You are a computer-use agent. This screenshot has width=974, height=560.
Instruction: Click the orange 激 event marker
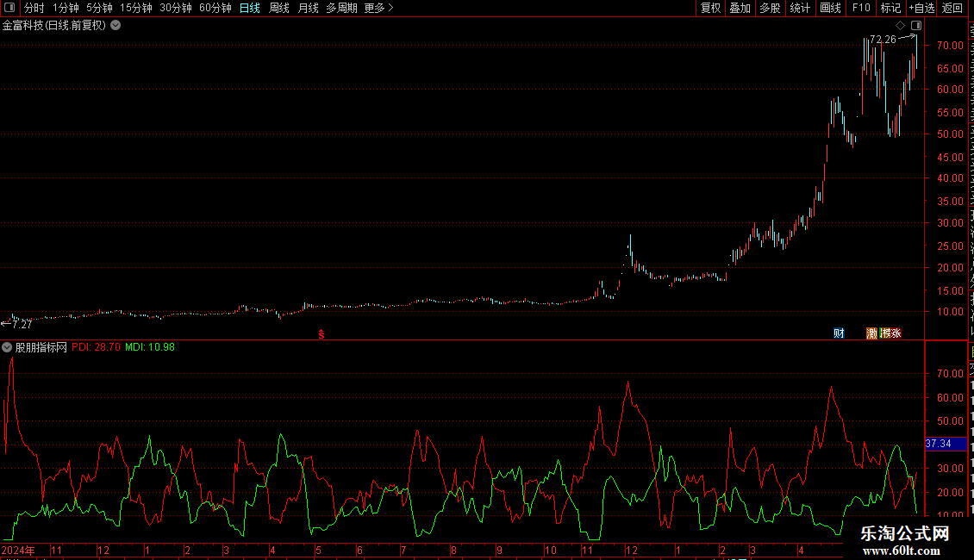click(871, 333)
